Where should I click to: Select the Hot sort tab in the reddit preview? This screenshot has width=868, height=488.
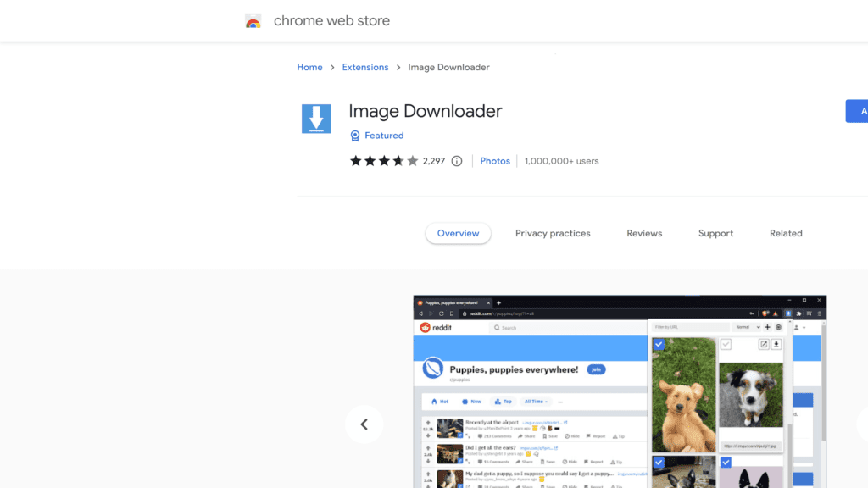click(x=440, y=402)
